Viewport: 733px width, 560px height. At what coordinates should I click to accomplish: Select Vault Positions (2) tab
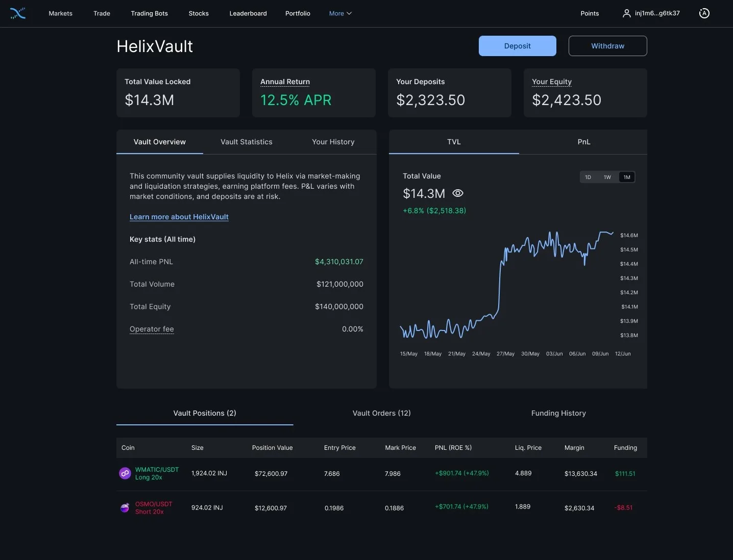pos(205,413)
